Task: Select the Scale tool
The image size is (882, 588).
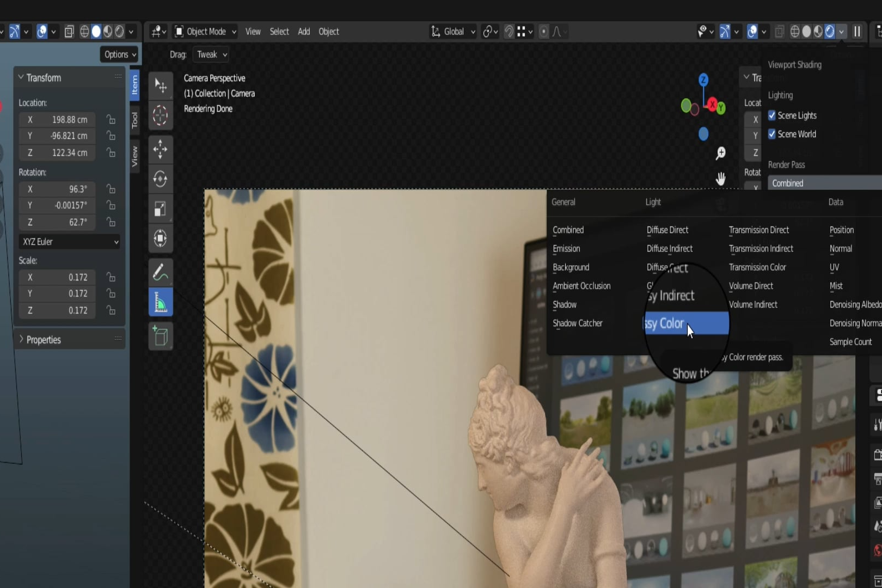Action: tap(160, 209)
